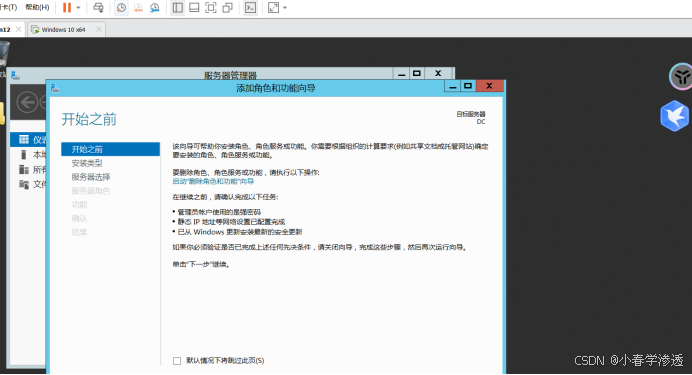The image size is (692, 375).
Task: Click the 已从 Windows 更新安装最新的安全更新 text
Action: (x=240, y=232)
